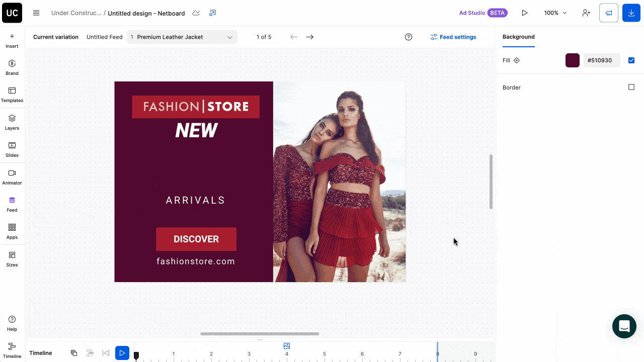Open the Help menu in sidebar
The width and height of the screenshot is (644, 362).
pyautogui.click(x=12, y=323)
